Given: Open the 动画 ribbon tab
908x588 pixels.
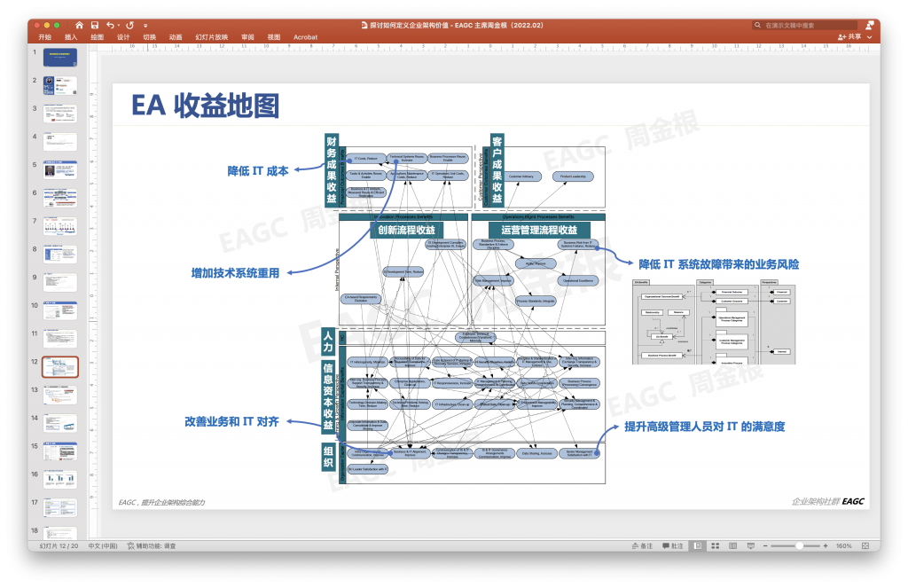Looking at the screenshot, I should (176, 37).
